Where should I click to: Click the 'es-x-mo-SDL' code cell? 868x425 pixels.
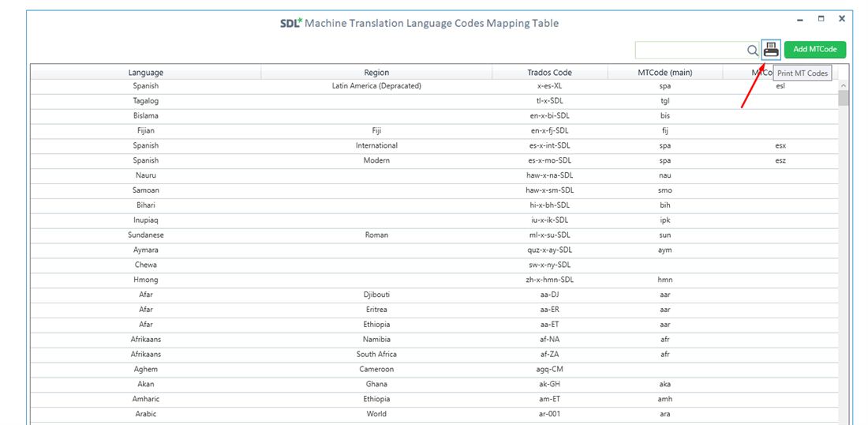tap(550, 160)
